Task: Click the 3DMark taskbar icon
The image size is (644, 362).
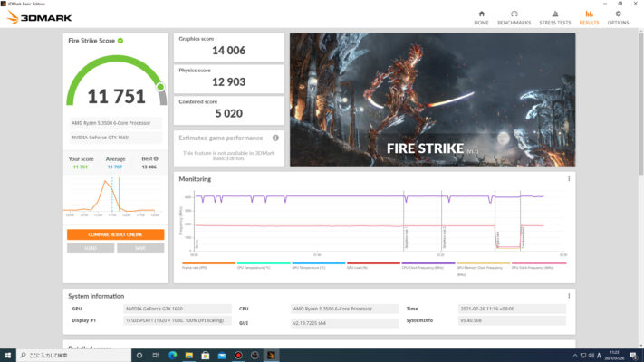Action: pyautogui.click(x=271, y=355)
